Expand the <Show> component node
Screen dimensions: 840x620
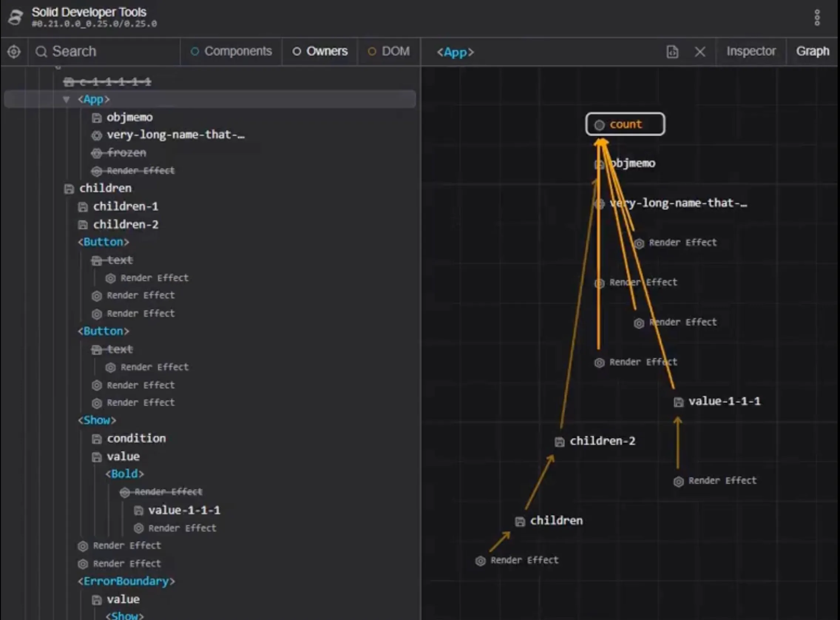[97, 420]
